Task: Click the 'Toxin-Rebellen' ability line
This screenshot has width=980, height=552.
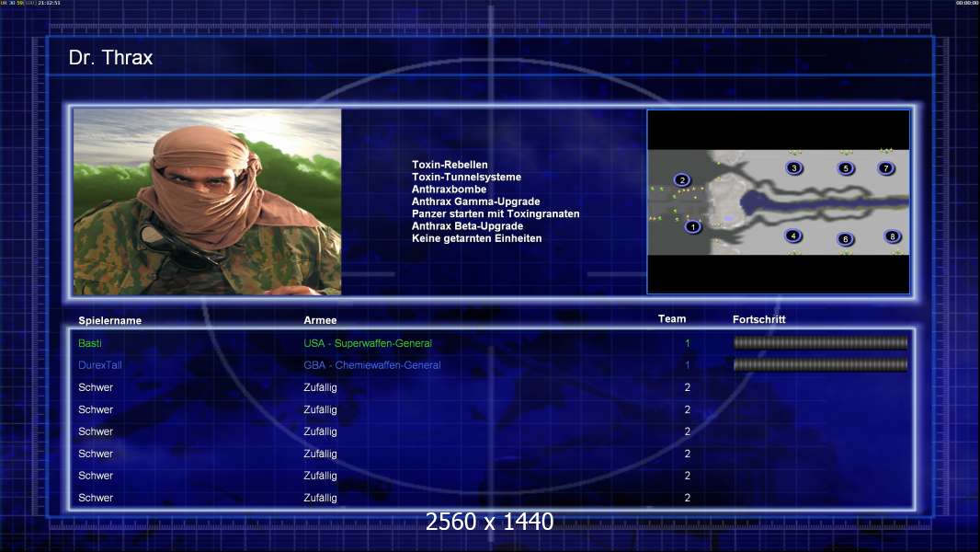Action: tap(450, 165)
